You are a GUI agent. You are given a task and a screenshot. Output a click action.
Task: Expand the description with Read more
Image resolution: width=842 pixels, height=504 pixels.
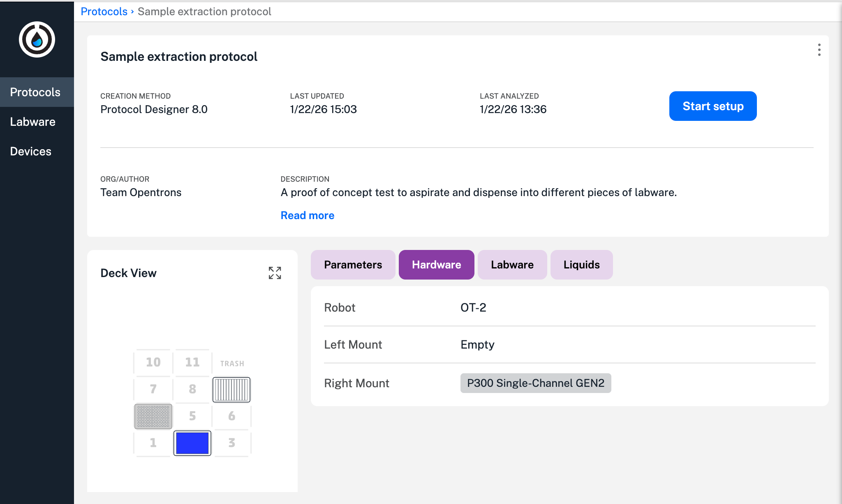tap(307, 215)
